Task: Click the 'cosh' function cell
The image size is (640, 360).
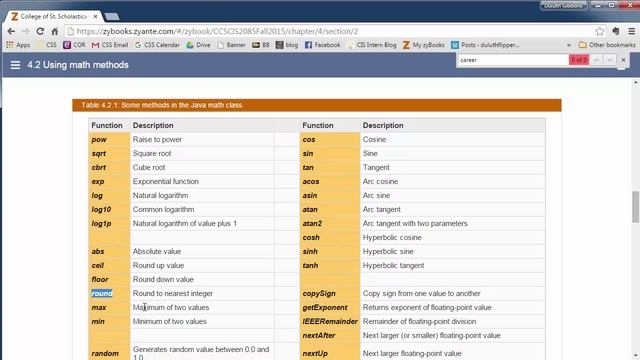Action: pos(330,238)
